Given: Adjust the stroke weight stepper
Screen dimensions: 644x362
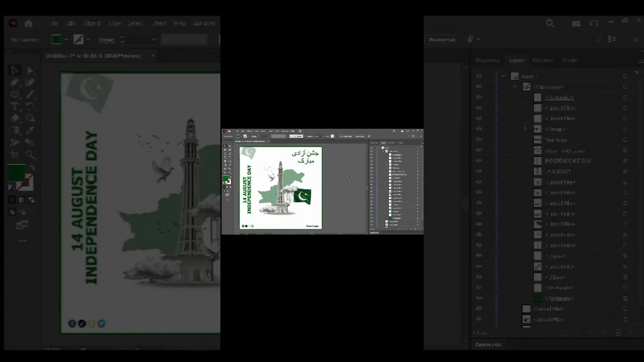Looking at the screenshot, I should [122, 40].
